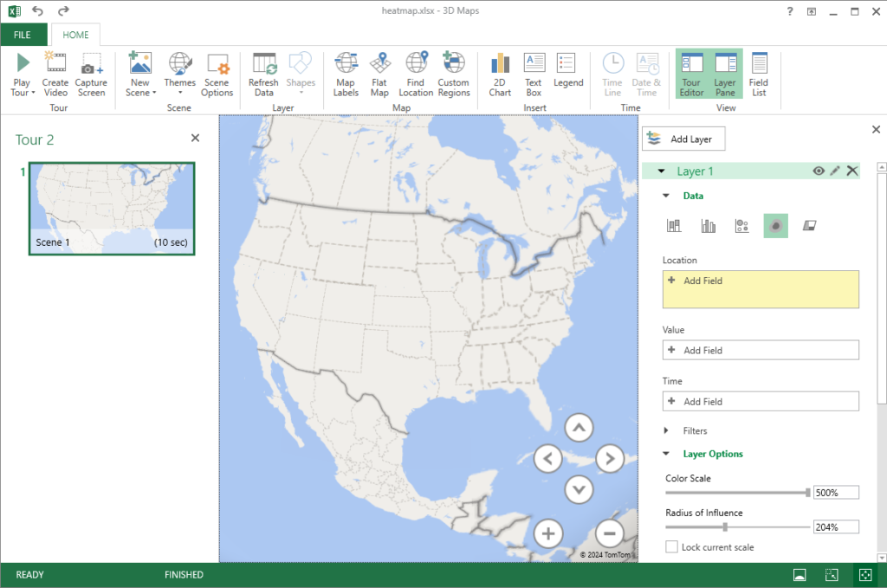This screenshot has height=588, width=887.
Task: Open Find Location tool
Action: click(x=416, y=74)
